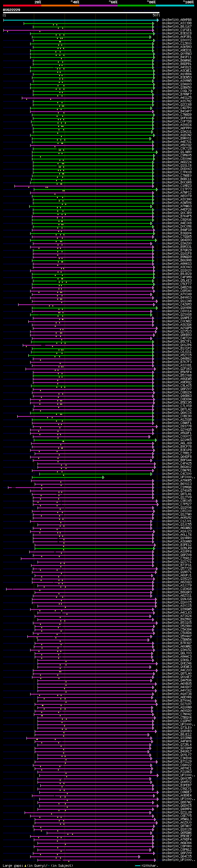197x868 pixels.
Task: Click label UniRef100_C1MHQ6
Action: click(177, 487)
